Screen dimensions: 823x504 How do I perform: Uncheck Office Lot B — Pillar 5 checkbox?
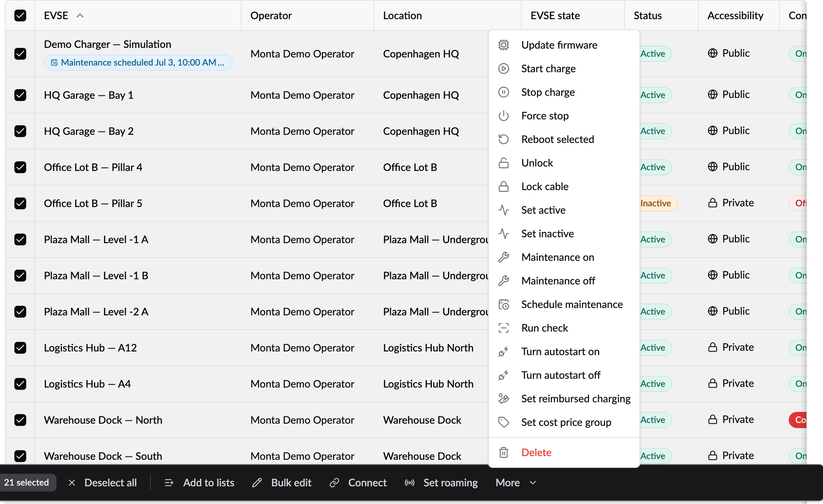point(20,203)
